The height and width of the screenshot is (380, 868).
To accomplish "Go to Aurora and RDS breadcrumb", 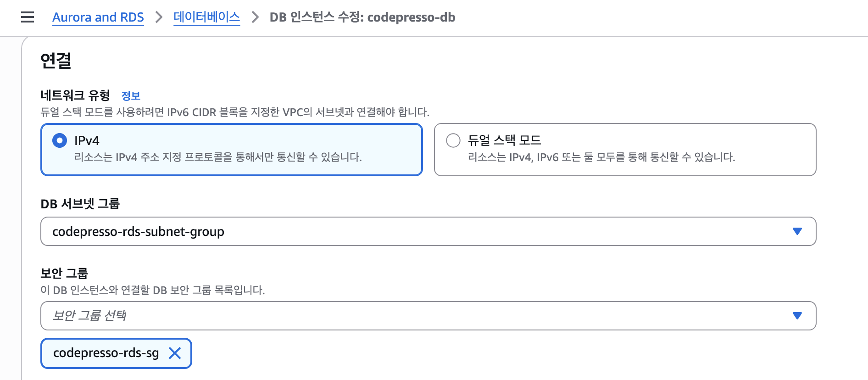I will (x=98, y=17).
